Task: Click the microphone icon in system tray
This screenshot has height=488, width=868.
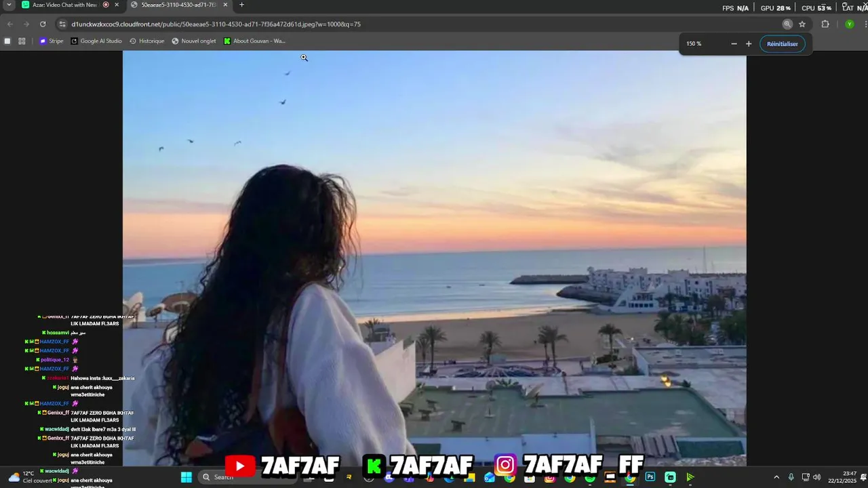Action: [x=791, y=477]
